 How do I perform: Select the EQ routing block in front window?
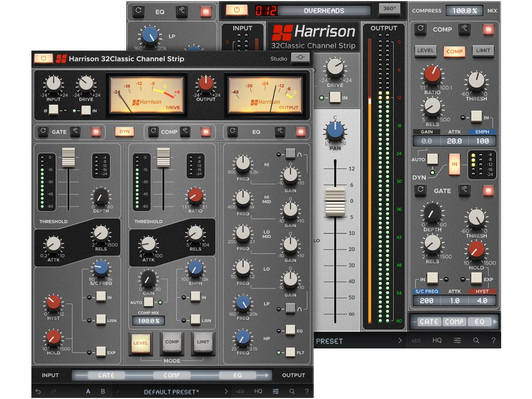pos(237,375)
